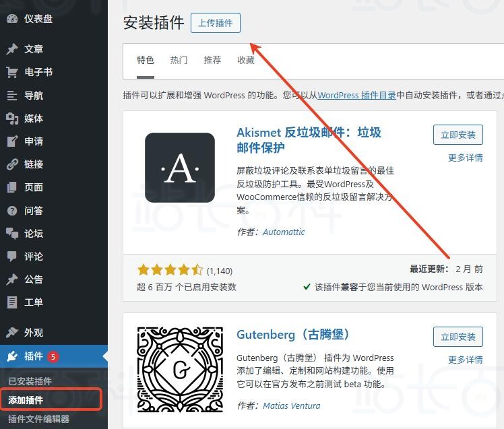
Task: Click the media icon beside 媒体
Action: point(12,119)
